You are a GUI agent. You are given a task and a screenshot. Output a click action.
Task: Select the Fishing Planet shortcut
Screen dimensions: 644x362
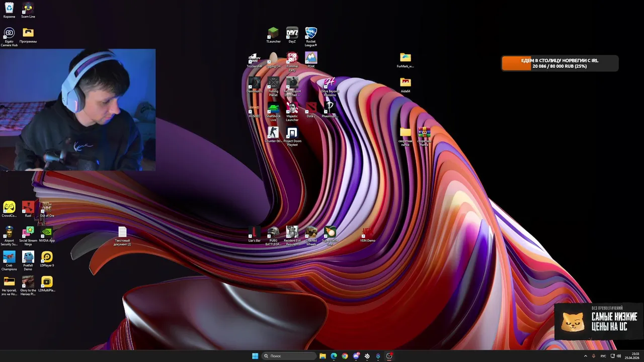[273, 86]
